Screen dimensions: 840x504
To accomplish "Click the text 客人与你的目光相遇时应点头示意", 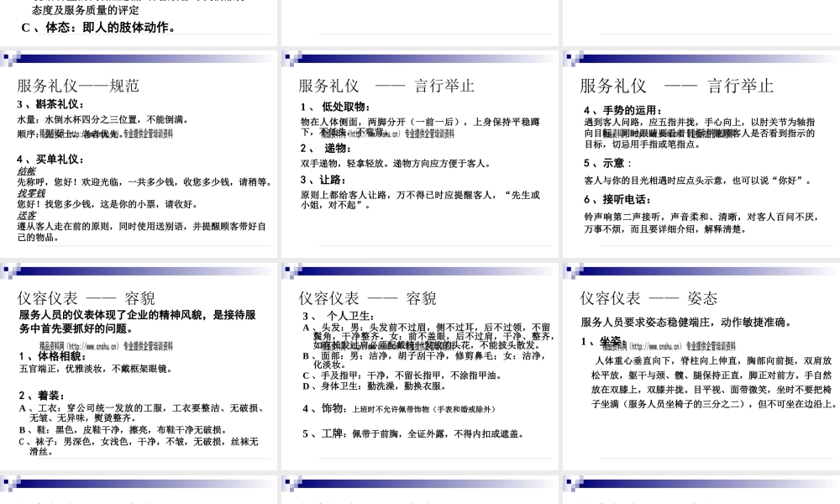I will point(698,181).
